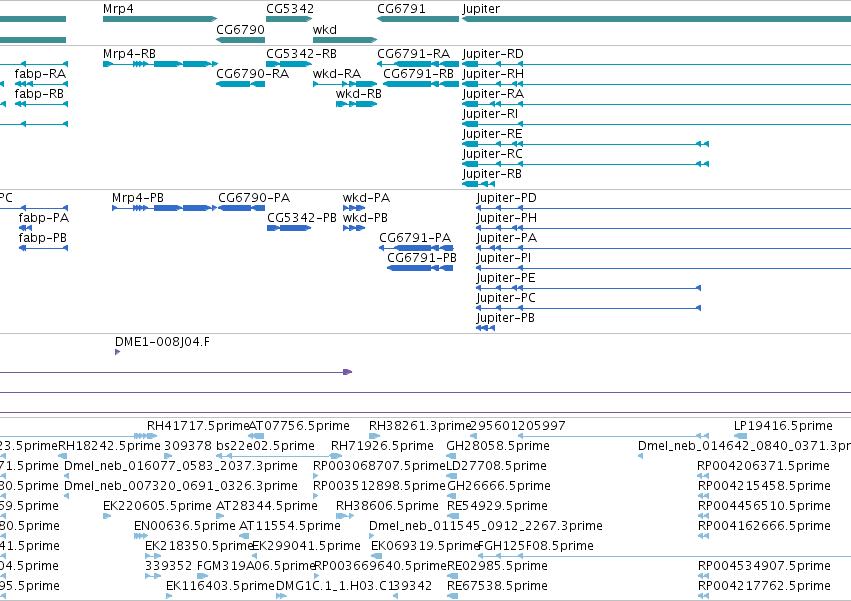851x601 pixels.
Task: Select the wkd-RB transcript label
Action: pyautogui.click(x=359, y=93)
